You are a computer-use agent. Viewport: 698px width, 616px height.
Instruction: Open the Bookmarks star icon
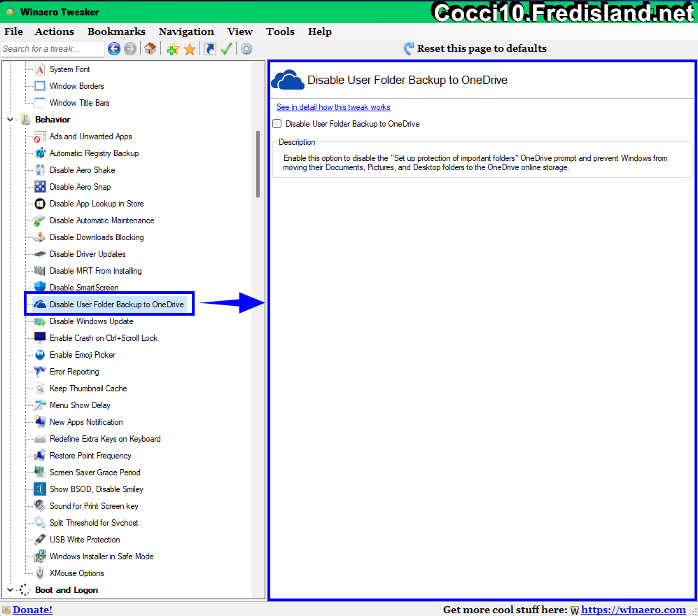190,49
